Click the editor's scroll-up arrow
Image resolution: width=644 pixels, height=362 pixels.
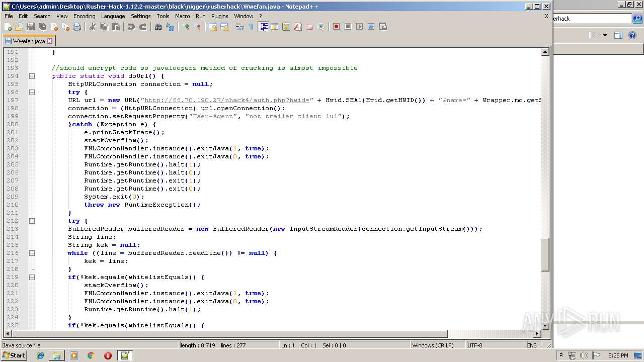(x=545, y=52)
